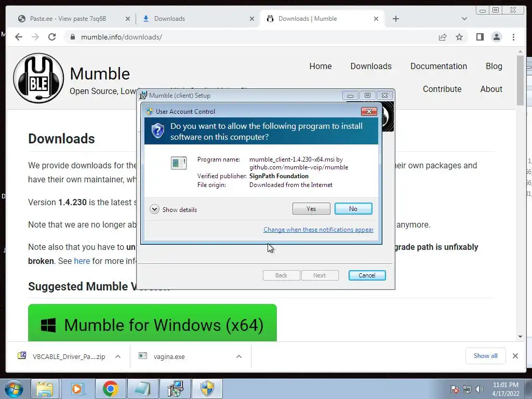Image resolution: width=532 pixels, height=399 pixels.
Task: Go forward in Chrome
Action: point(35,37)
